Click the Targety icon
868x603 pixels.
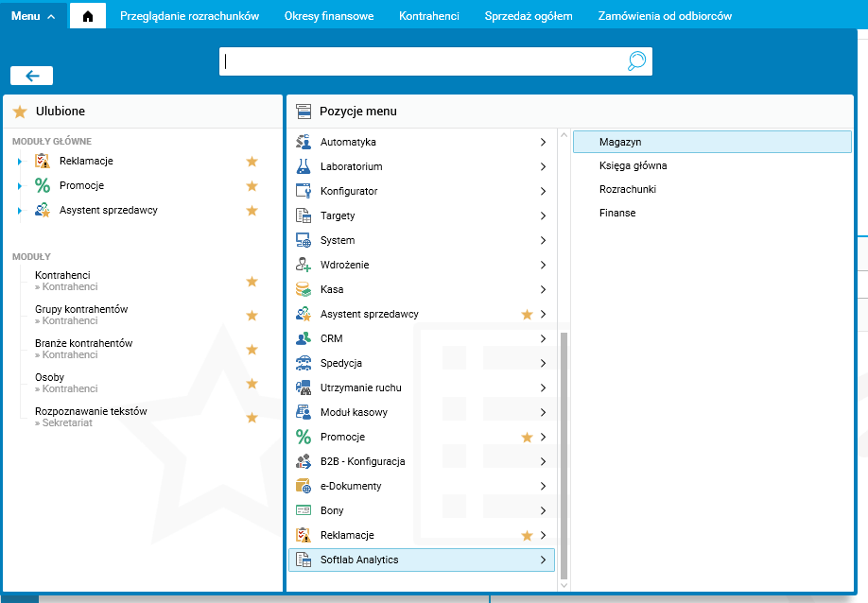[x=304, y=215]
